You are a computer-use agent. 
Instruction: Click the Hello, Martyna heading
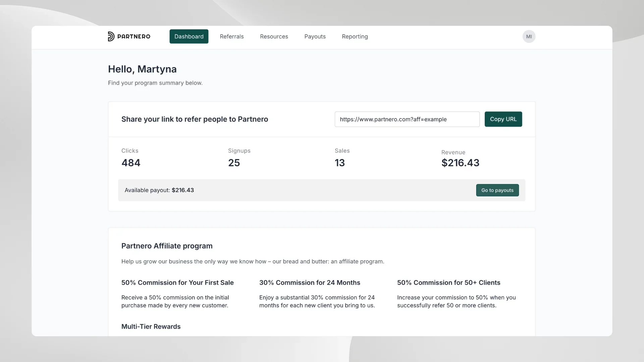142,69
